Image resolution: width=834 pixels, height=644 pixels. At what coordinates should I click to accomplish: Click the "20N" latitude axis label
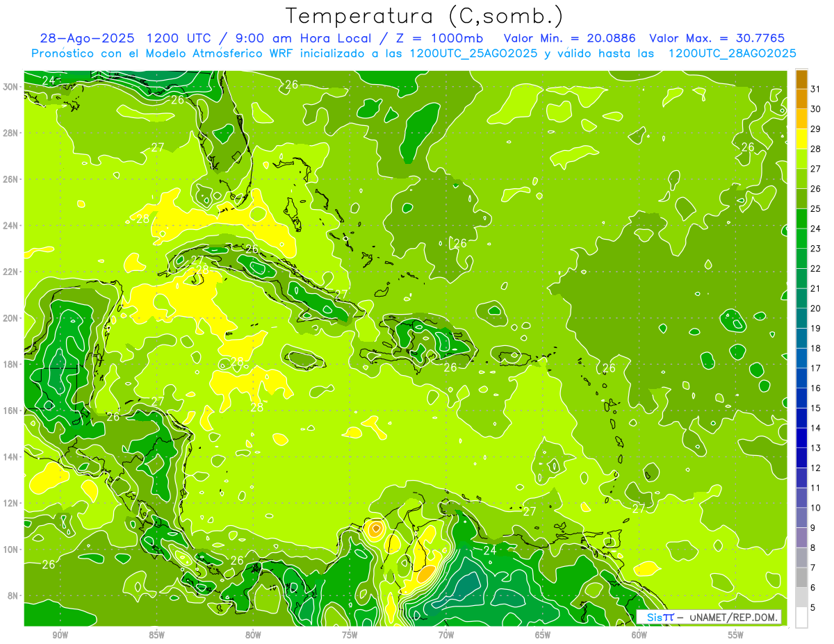pyautogui.click(x=12, y=318)
